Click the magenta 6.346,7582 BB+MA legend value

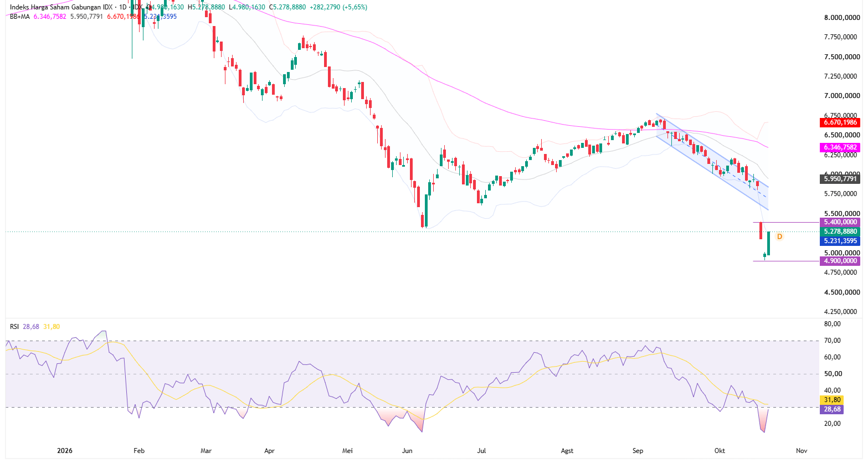click(x=50, y=17)
